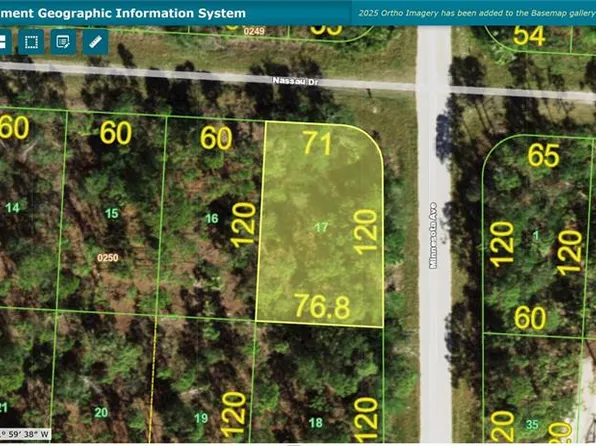
Task: Click the Geographic Information System header title
Action: [x=123, y=13]
